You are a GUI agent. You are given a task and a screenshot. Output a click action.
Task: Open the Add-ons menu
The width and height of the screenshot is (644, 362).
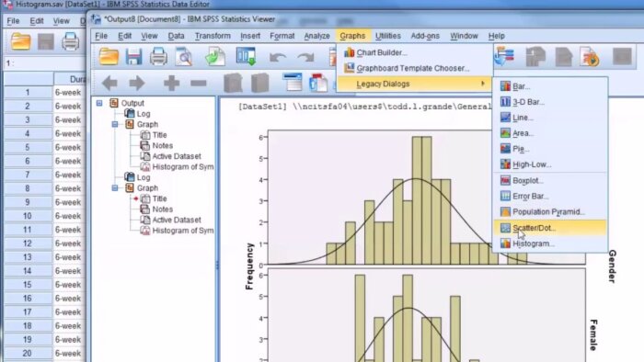point(425,36)
